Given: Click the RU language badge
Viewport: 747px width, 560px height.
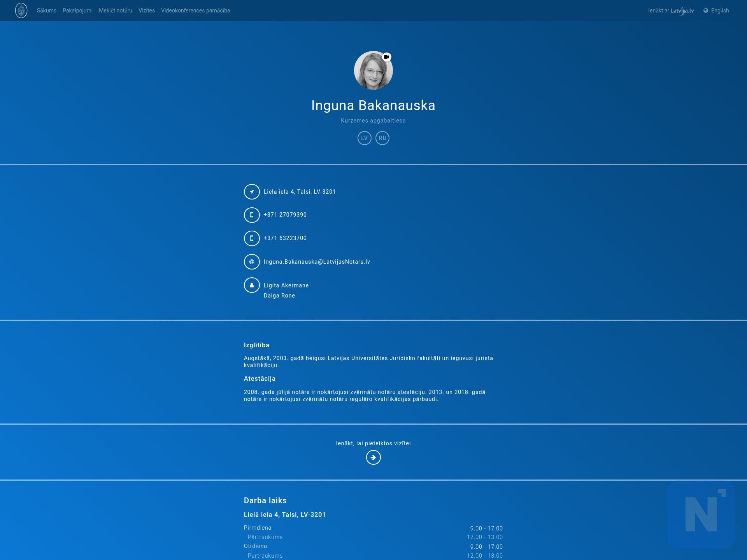Looking at the screenshot, I should click(382, 138).
